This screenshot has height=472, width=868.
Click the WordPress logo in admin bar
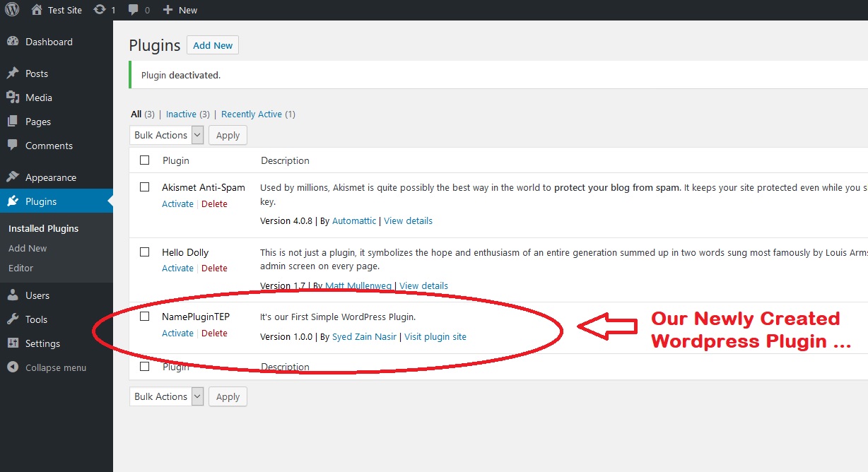(x=11, y=10)
